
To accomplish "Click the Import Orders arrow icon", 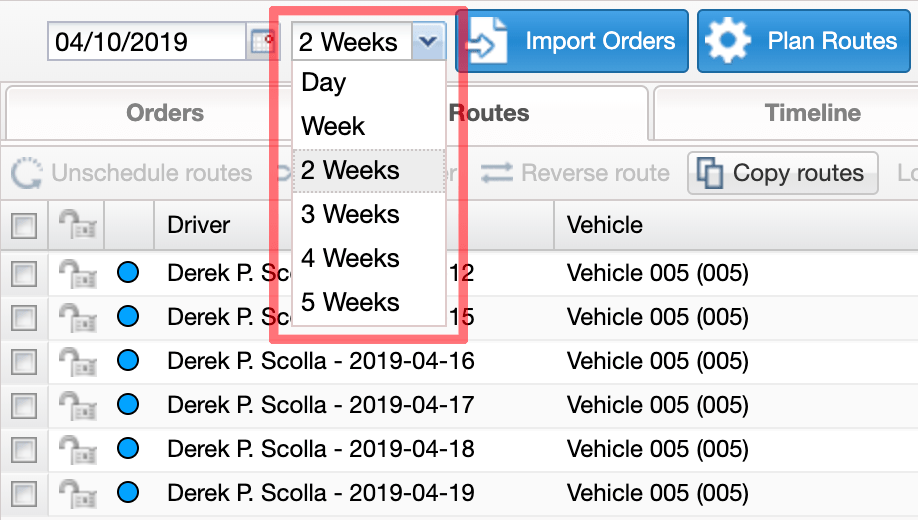I will 488,42.
